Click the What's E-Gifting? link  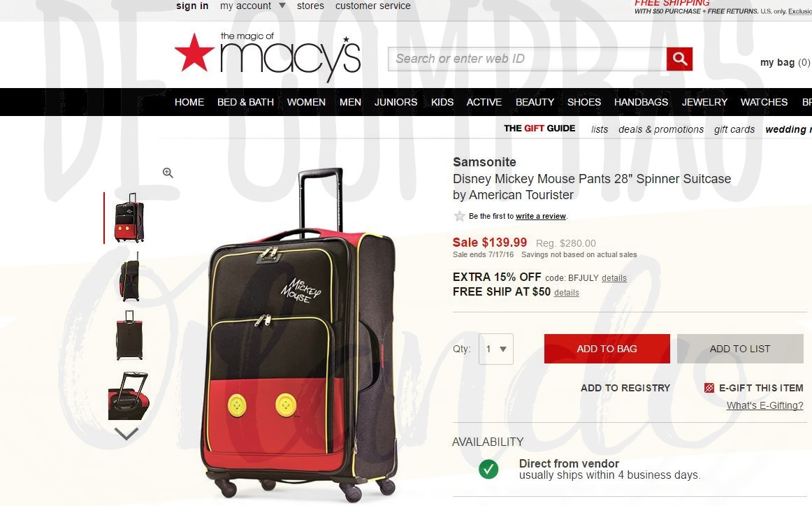pyautogui.click(x=765, y=405)
